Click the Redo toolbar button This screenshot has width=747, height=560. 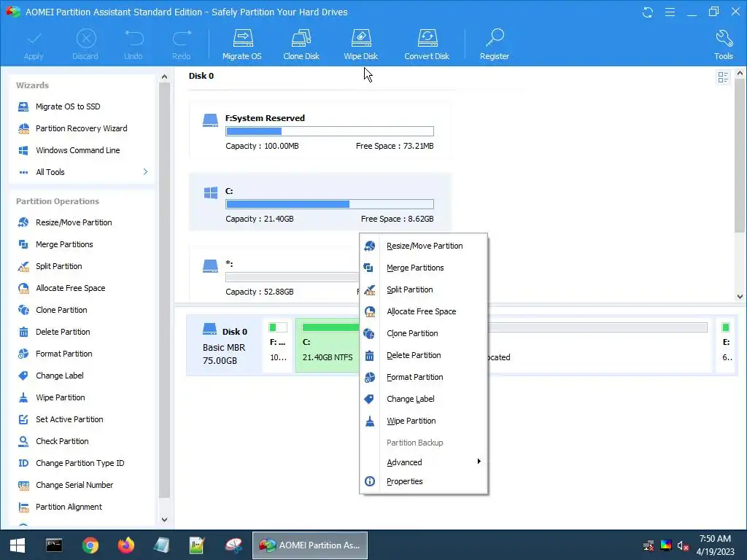[181, 44]
